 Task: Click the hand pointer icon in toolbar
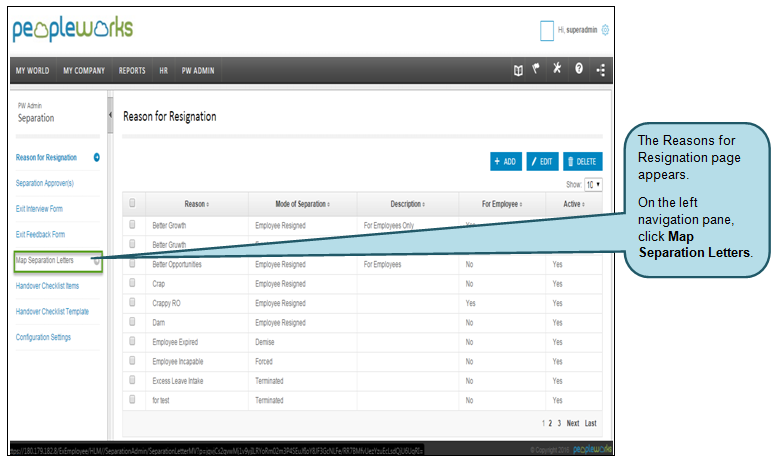point(537,70)
